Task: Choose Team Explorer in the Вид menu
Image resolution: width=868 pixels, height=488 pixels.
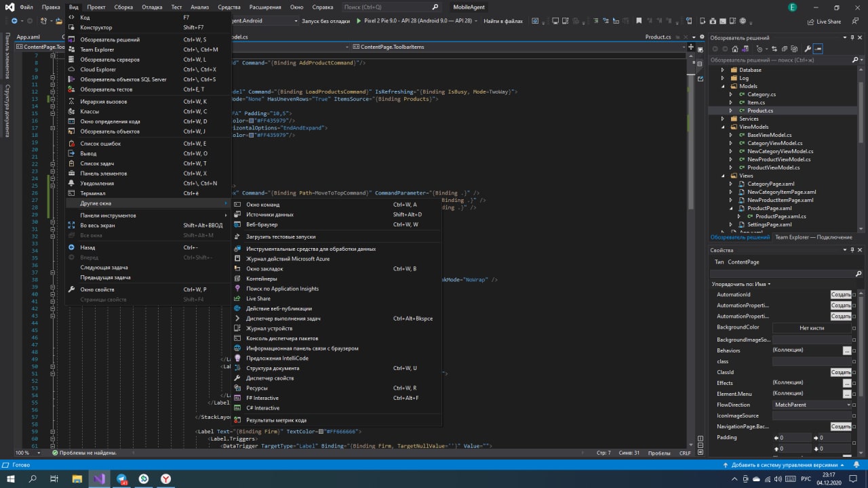Action: pyautogui.click(x=148, y=49)
